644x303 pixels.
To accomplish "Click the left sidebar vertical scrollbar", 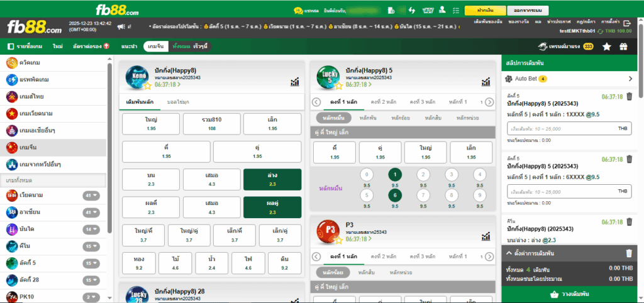I will pyautogui.click(x=109, y=148).
